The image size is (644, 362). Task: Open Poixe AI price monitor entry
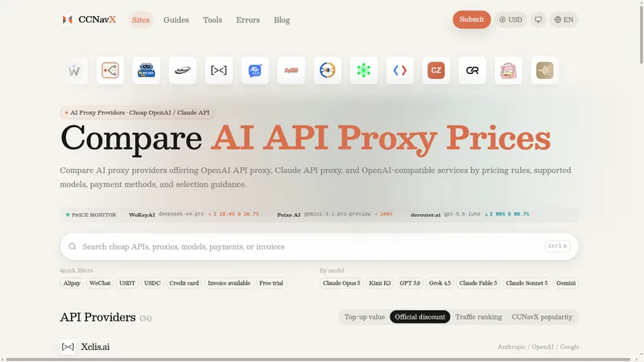coord(335,214)
